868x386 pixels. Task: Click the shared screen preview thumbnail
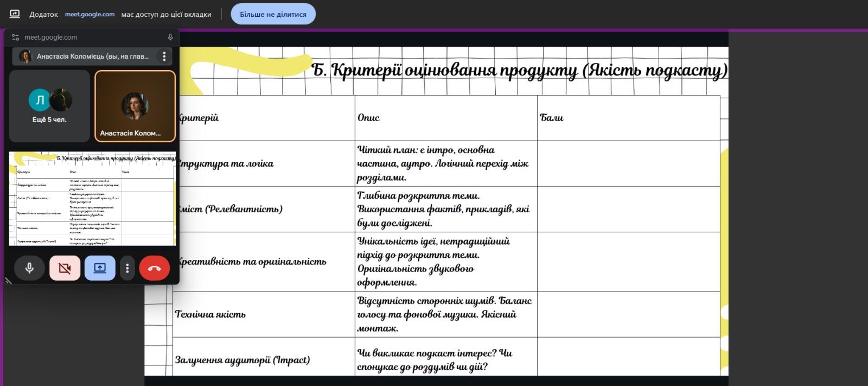[92, 199]
